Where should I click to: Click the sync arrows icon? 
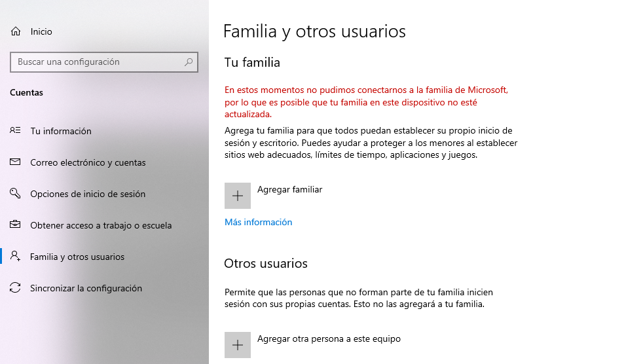pyautogui.click(x=16, y=288)
